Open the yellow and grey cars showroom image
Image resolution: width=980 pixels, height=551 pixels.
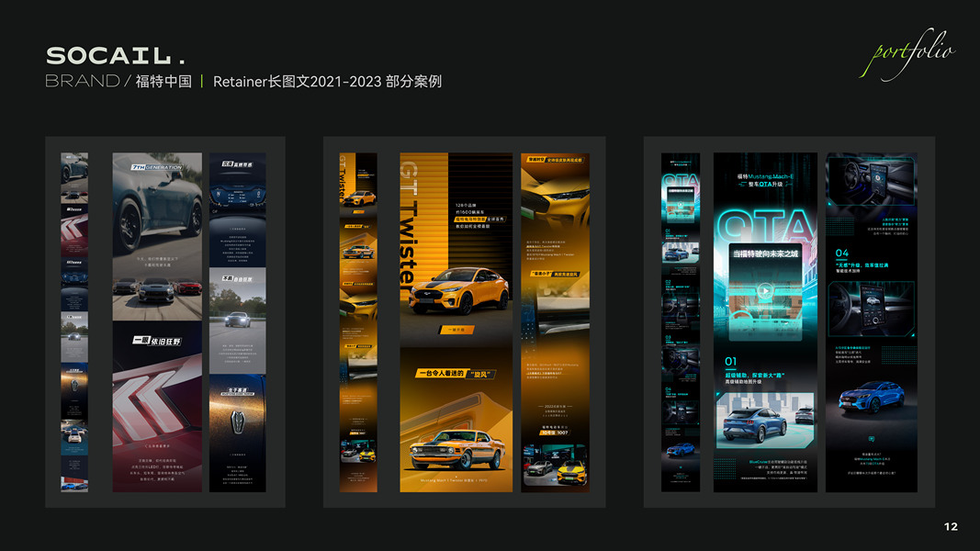pos(555,465)
